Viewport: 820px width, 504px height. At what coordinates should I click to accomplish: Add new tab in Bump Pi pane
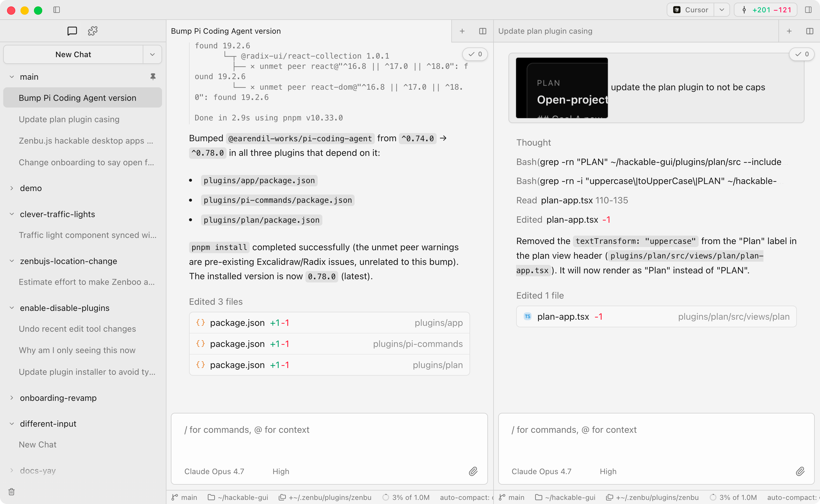coord(462,31)
